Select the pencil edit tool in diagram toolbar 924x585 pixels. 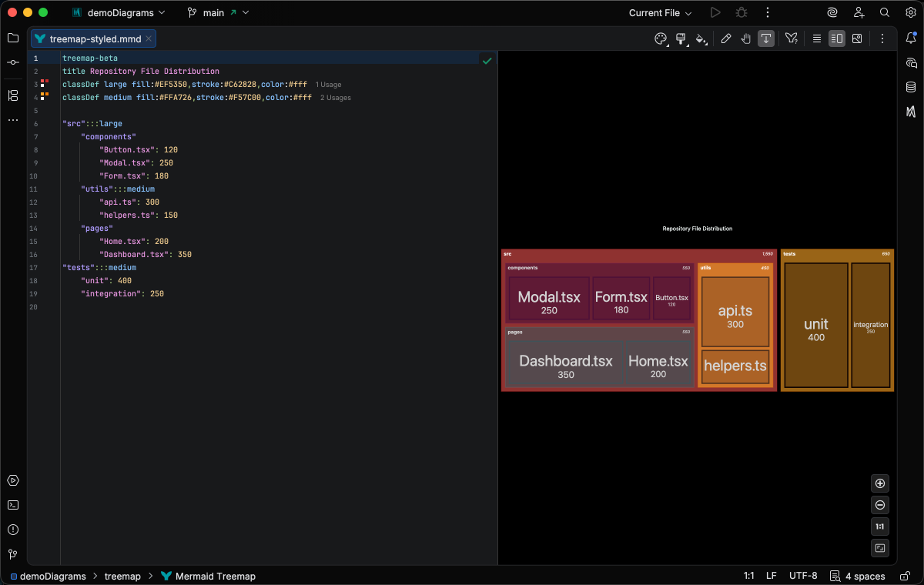(727, 38)
